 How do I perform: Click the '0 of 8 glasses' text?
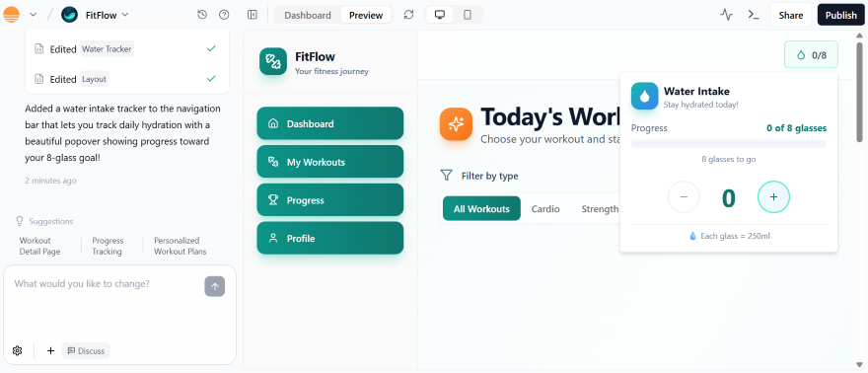tap(796, 128)
